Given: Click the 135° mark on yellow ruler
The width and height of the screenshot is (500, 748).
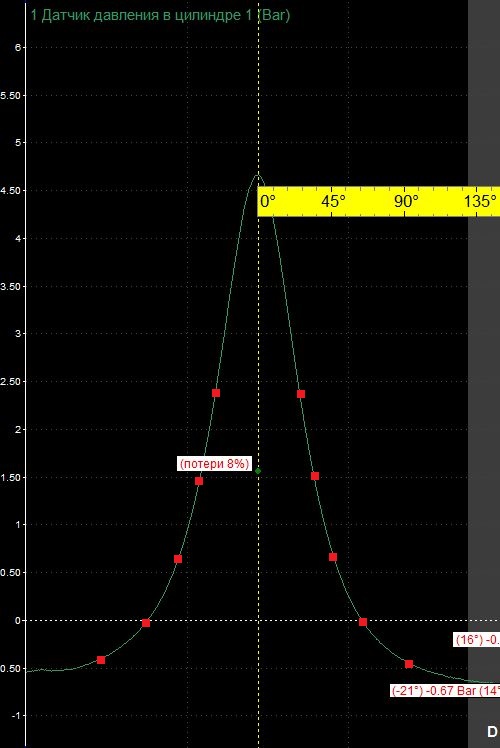Looking at the screenshot, I should pyautogui.click(x=480, y=201).
